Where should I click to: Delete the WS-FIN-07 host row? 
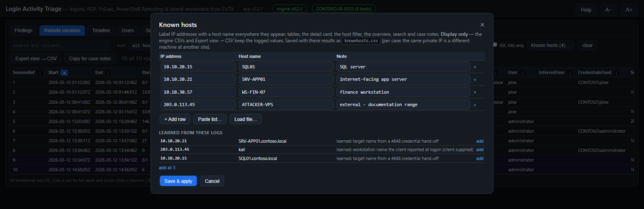tap(475, 92)
